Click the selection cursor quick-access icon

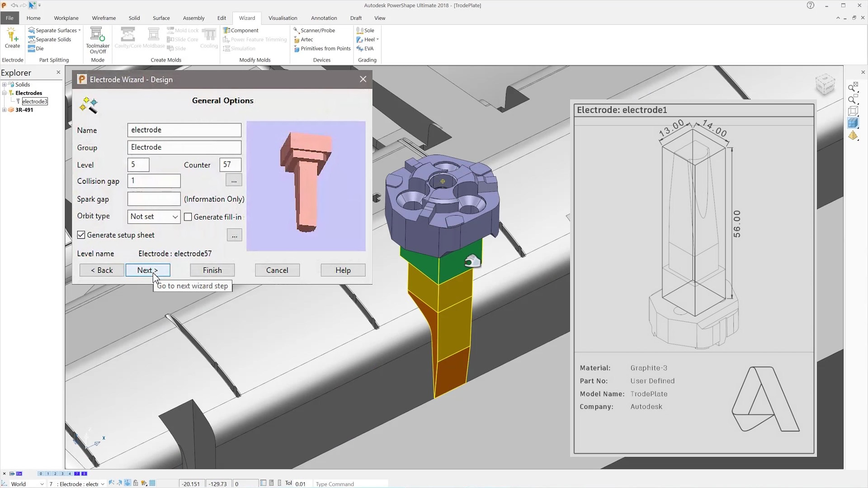point(32,5)
